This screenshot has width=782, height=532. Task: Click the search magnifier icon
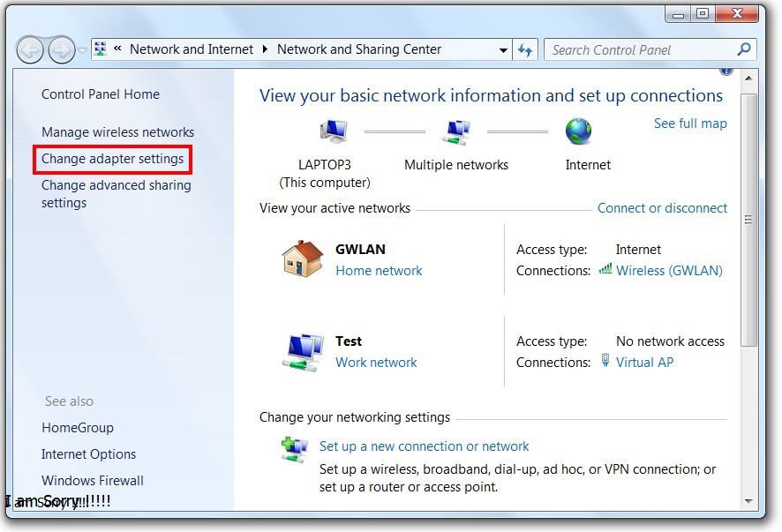(x=744, y=49)
